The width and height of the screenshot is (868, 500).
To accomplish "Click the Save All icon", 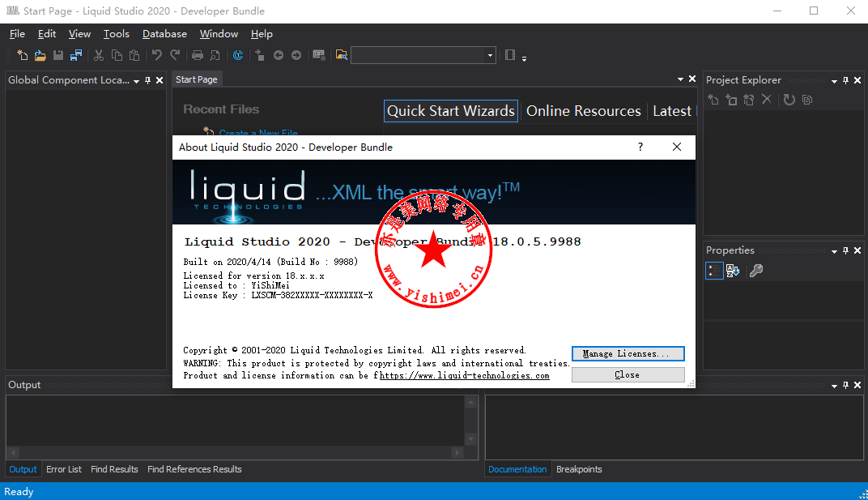I will tap(76, 55).
